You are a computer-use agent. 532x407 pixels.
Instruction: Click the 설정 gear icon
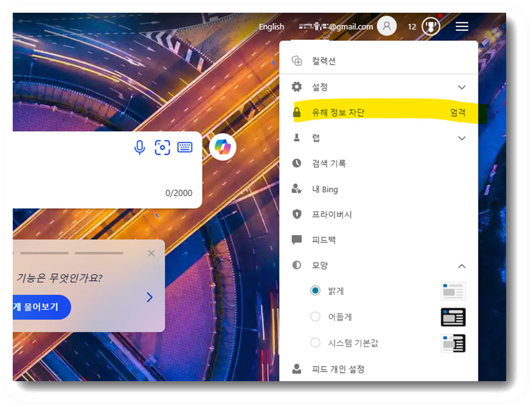click(x=297, y=87)
